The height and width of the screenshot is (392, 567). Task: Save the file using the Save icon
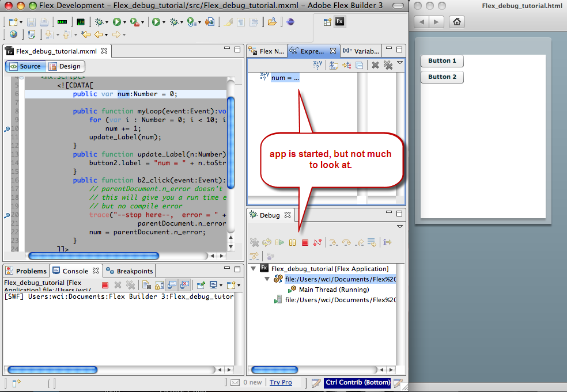(32, 22)
